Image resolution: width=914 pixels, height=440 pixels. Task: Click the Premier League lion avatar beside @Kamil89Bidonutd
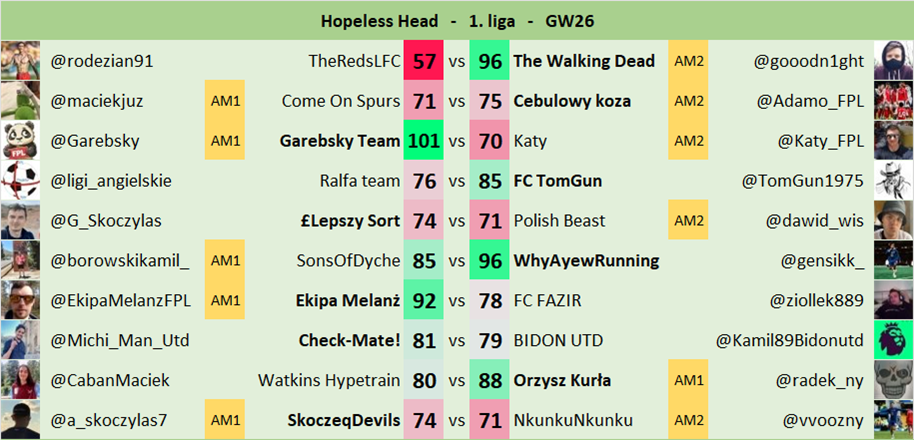(x=893, y=340)
